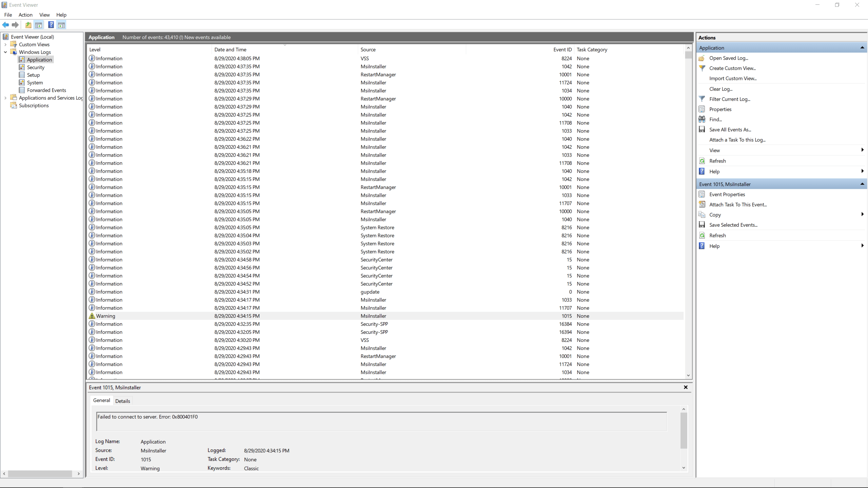The image size is (868, 488).
Task: Click the Create Custom View funnel icon
Action: tap(702, 68)
